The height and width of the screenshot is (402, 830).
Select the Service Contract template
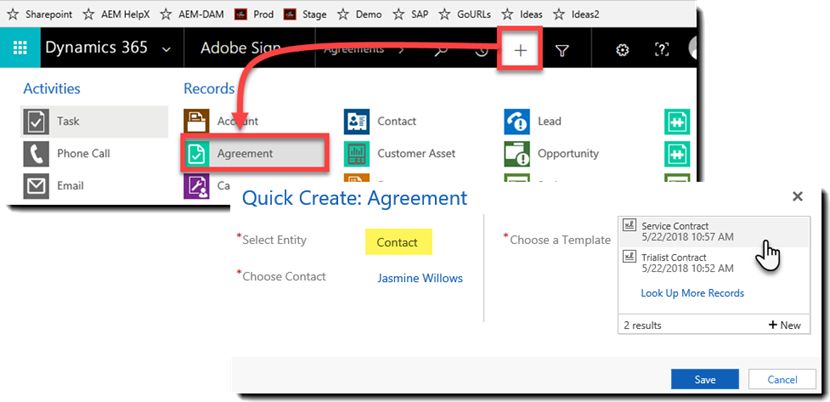click(x=714, y=231)
